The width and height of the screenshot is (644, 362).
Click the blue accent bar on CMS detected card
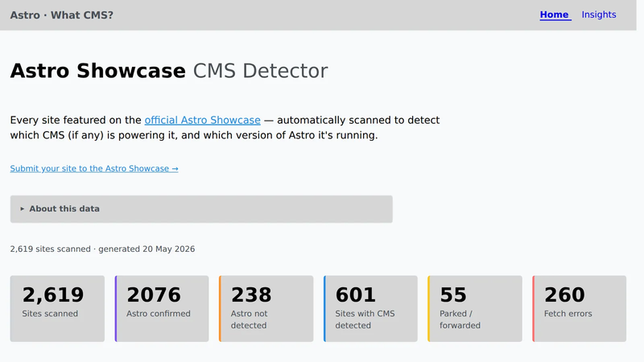[324, 309]
